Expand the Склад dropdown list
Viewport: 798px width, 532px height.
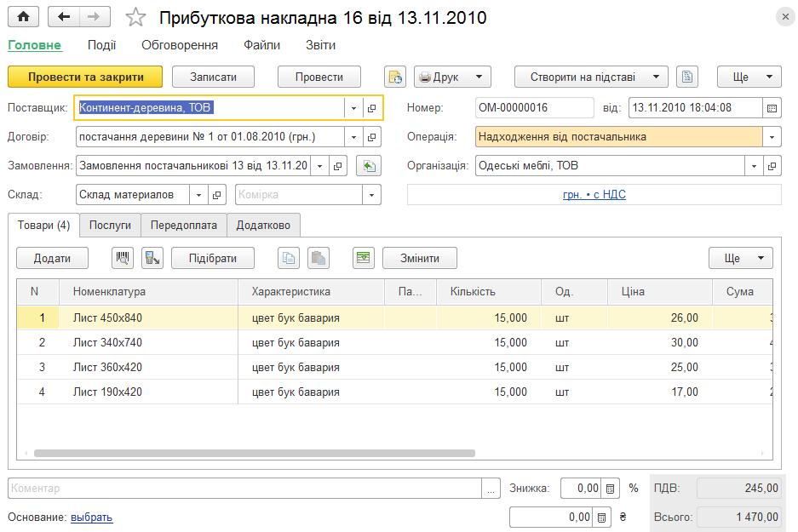tap(199, 195)
